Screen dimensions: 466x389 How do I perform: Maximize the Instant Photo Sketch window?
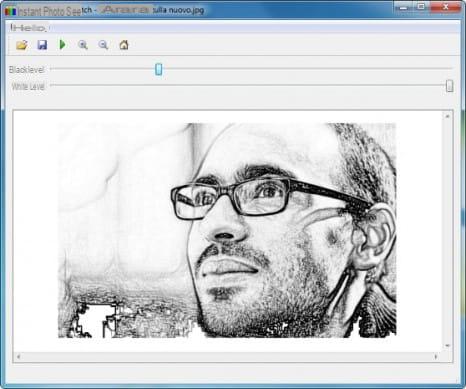(x=421, y=7)
